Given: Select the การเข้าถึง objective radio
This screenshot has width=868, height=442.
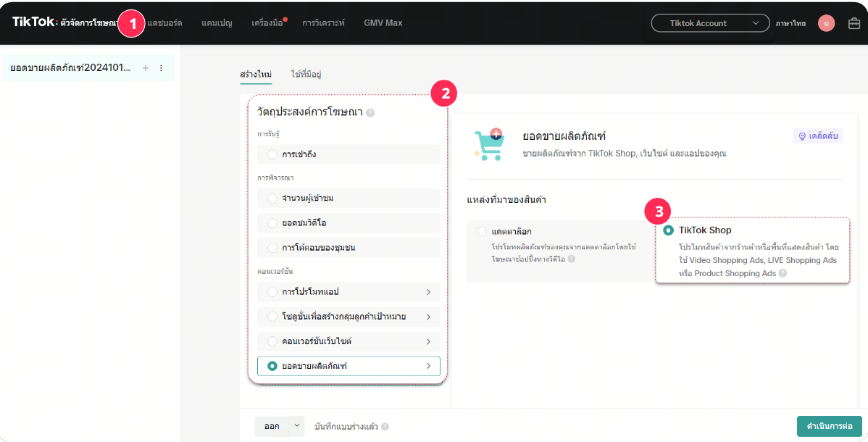Looking at the screenshot, I should click(x=272, y=154).
